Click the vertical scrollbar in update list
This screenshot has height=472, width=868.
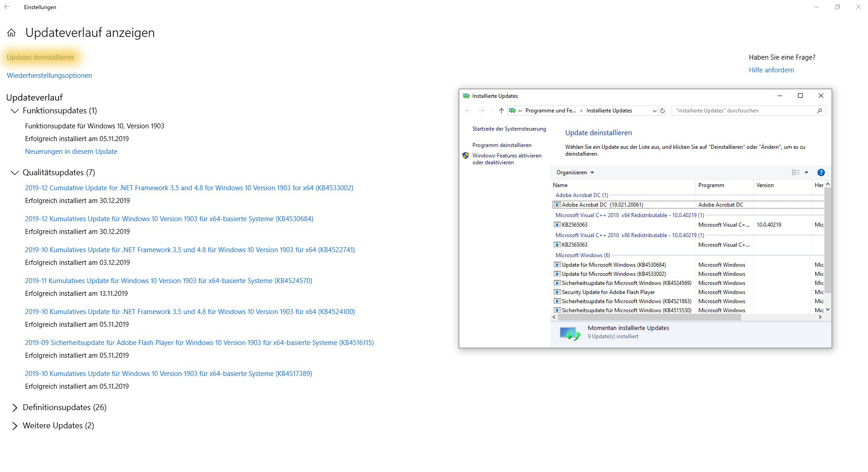[x=828, y=240]
